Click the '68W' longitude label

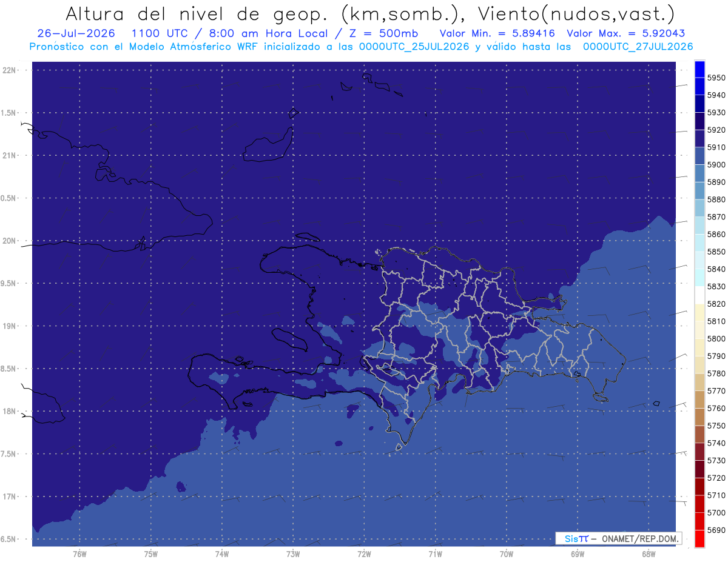(648, 554)
